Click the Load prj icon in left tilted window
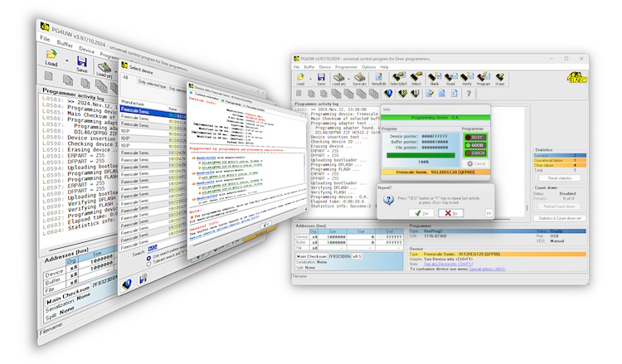Viewport: 622px width, 364px height. coord(104,67)
